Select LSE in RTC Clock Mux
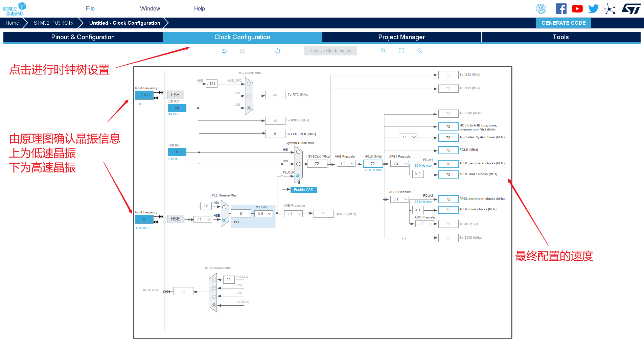This screenshot has height=352, width=644. (x=249, y=96)
